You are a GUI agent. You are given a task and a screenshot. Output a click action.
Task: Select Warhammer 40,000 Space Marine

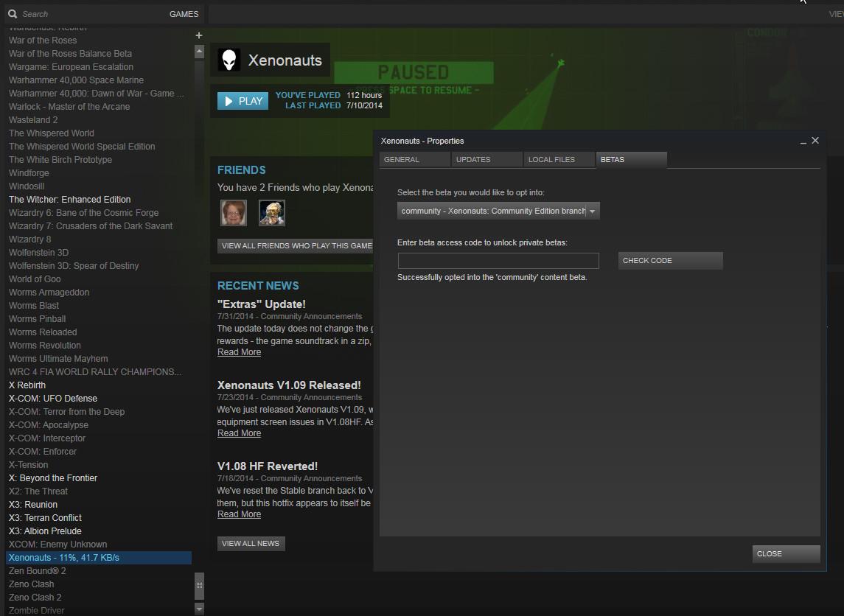(76, 80)
